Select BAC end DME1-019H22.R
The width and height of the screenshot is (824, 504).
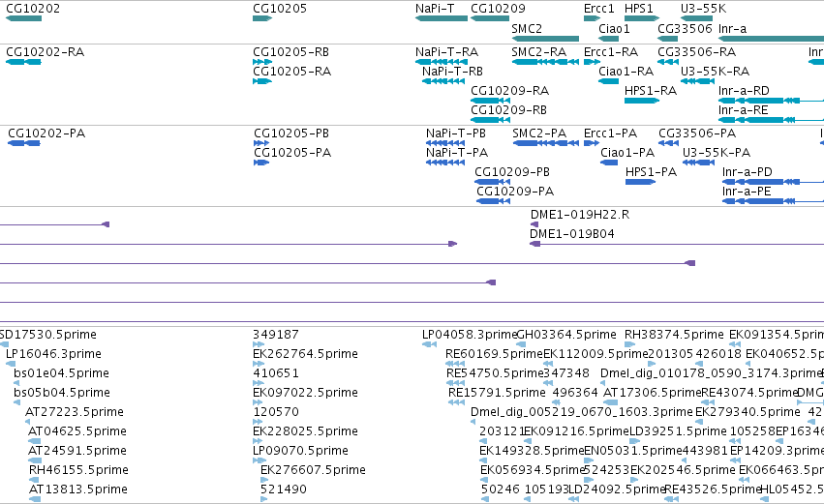coord(580,215)
